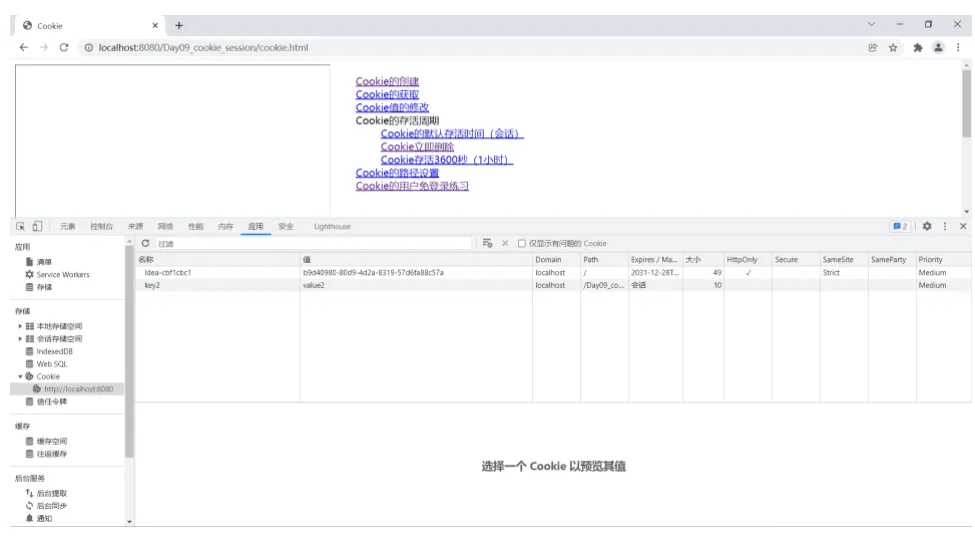
Task: Close the DevTools panel
Action: coord(963,226)
